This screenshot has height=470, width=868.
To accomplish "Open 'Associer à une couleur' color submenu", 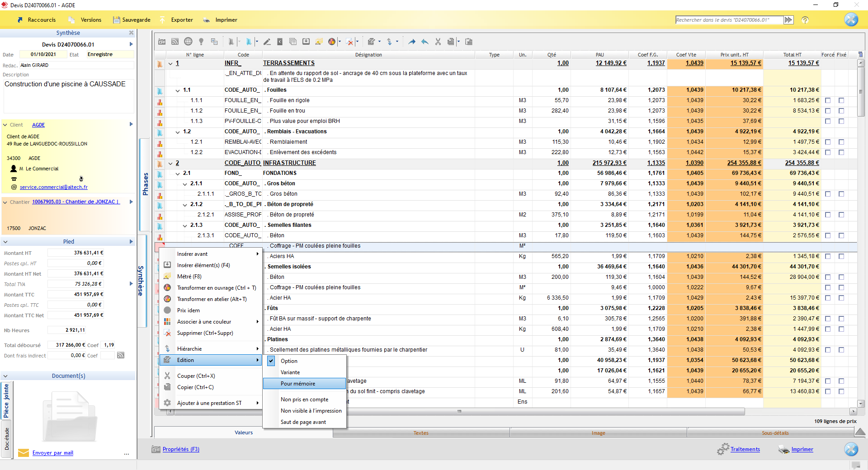I will 204,322.
